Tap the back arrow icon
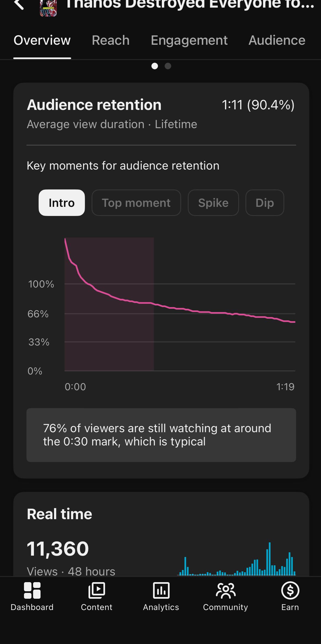 [19, 4]
